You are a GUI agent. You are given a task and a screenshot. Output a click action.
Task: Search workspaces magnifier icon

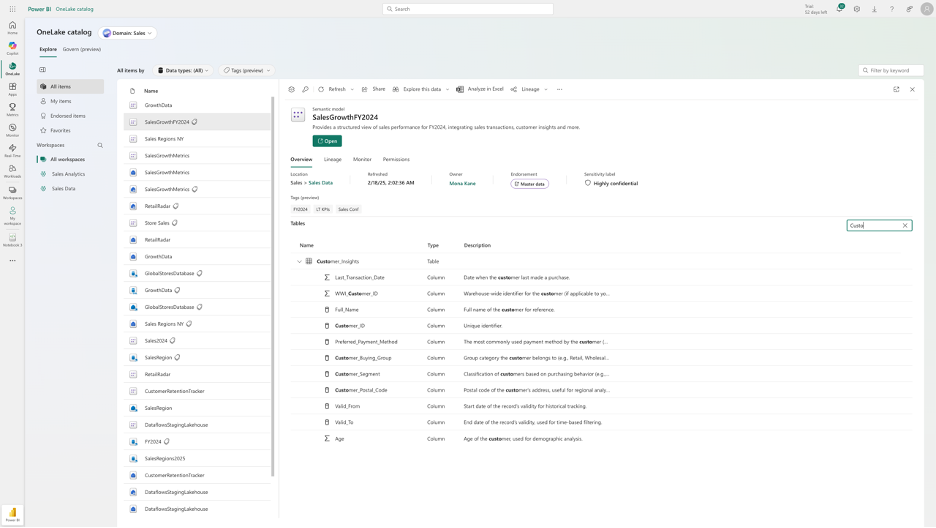[100, 145]
